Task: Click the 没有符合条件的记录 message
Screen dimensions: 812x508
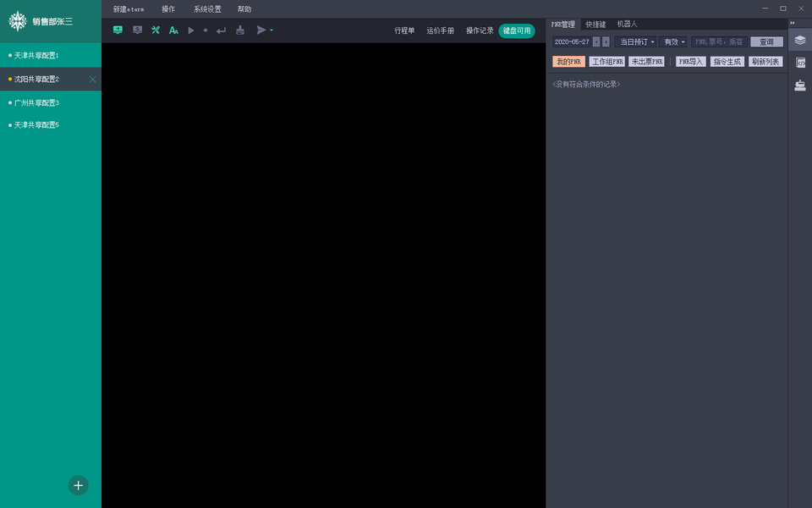Action: click(x=586, y=84)
